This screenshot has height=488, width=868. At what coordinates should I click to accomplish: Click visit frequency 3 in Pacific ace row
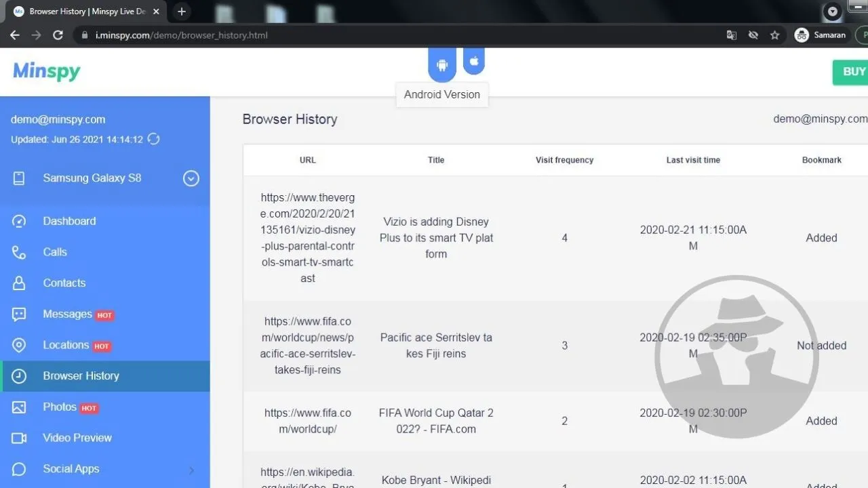pos(564,346)
